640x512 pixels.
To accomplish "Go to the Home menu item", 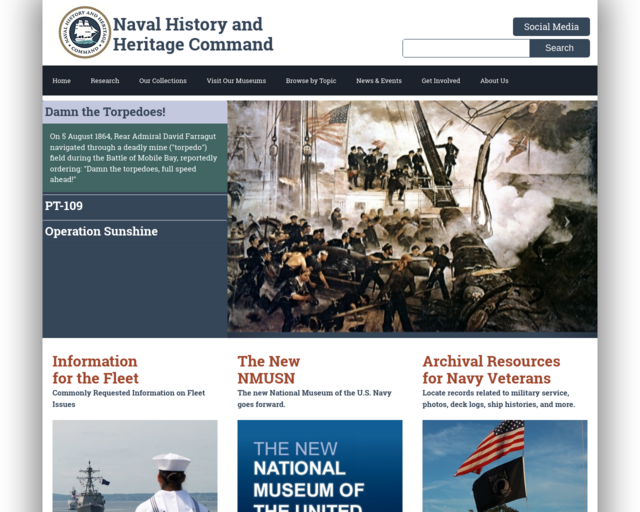I will (x=62, y=81).
